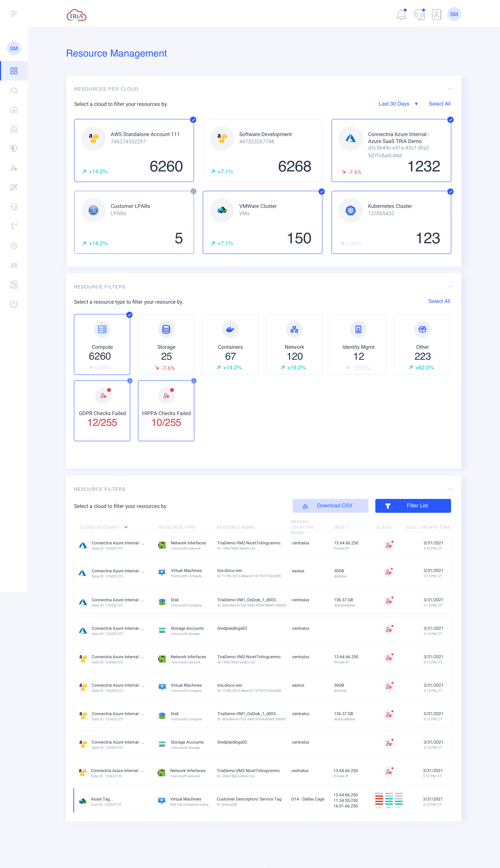Sort by Resource Type column header
The height and width of the screenshot is (868, 500).
pos(177,527)
